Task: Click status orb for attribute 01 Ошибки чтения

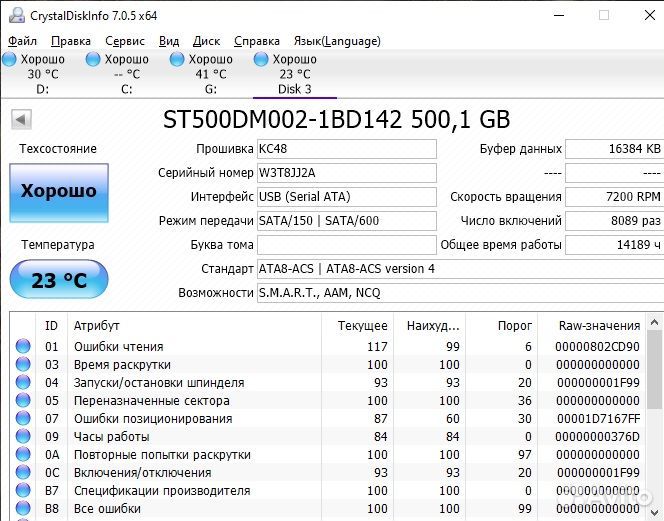Action: click(23, 346)
